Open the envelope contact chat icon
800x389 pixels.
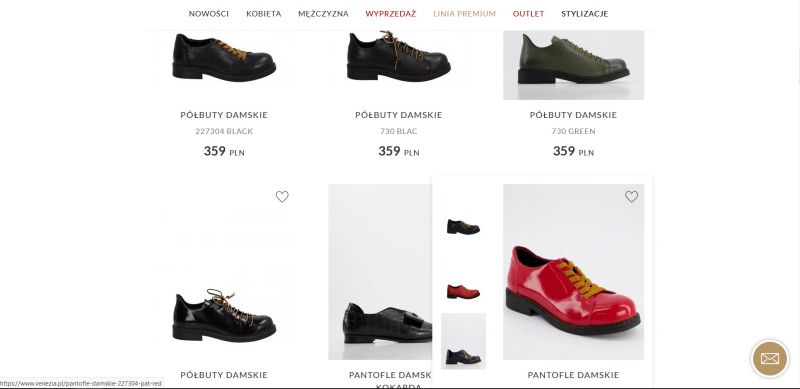(770, 358)
